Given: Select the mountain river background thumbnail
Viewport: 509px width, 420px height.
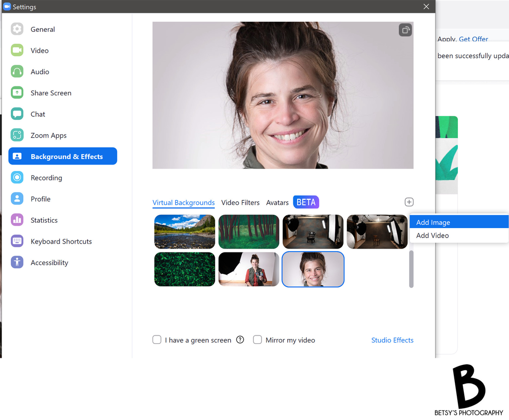Looking at the screenshot, I should click(184, 232).
